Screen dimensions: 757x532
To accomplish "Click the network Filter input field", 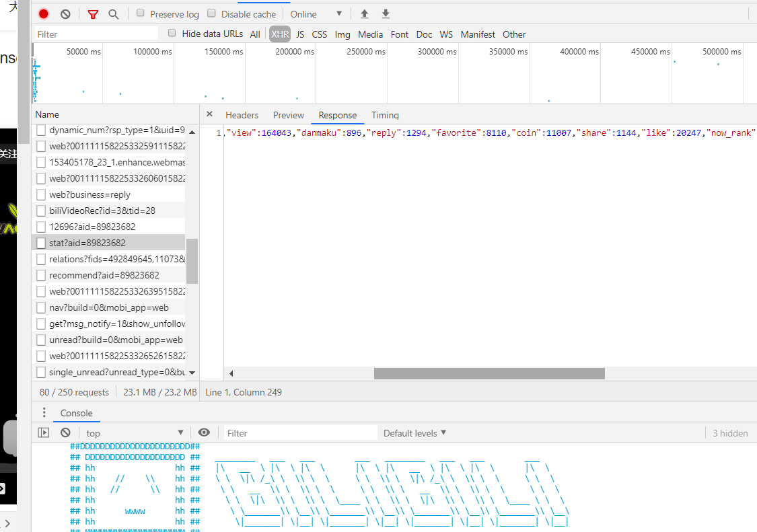I will coord(96,34).
